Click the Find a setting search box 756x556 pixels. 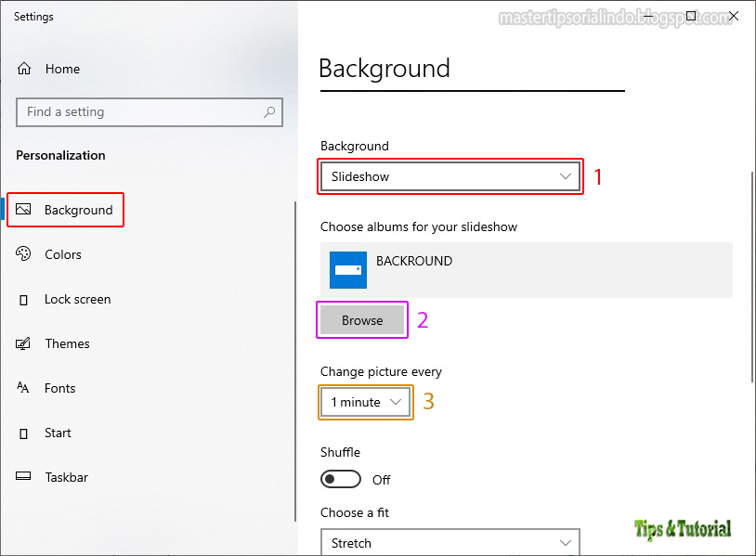150,112
